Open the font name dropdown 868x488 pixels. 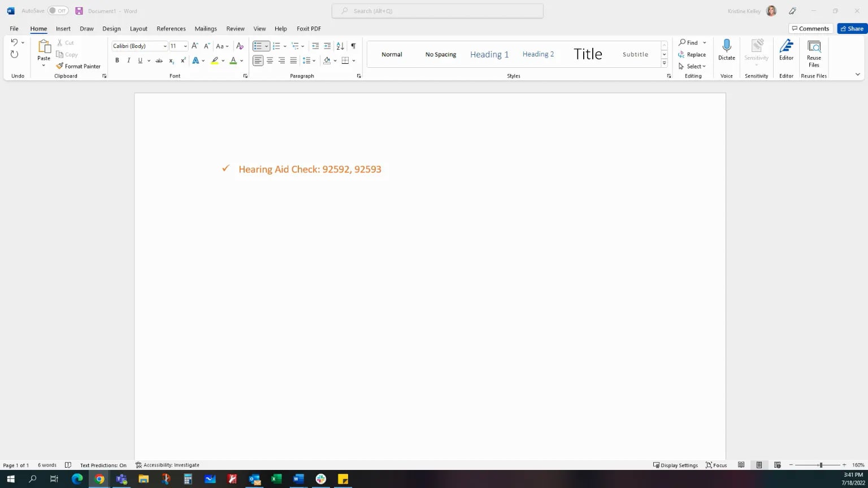(165, 46)
